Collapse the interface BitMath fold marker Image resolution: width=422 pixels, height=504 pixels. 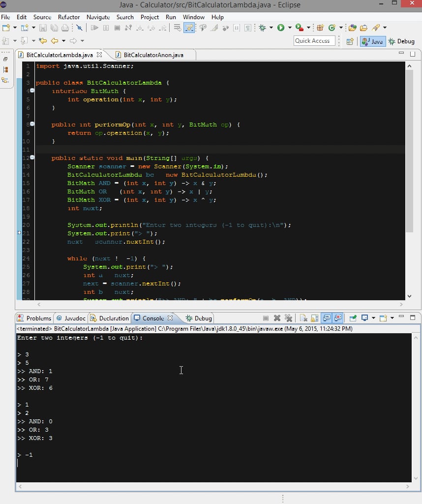(32, 90)
